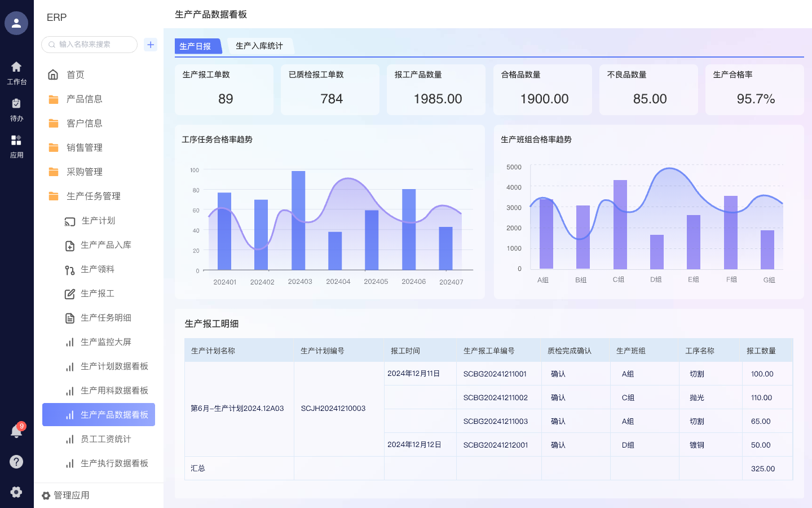Click the edit pencil icon beside 生产报工
The height and width of the screenshot is (508, 812).
69,294
